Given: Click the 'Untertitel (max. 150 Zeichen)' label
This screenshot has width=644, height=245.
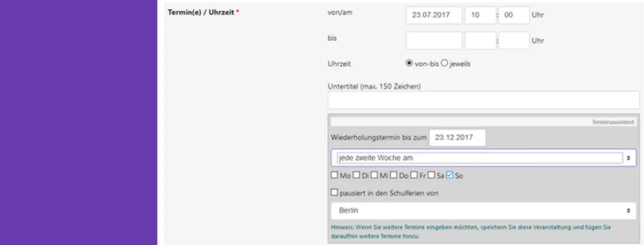Looking at the screenshot, I should [374, 87].
